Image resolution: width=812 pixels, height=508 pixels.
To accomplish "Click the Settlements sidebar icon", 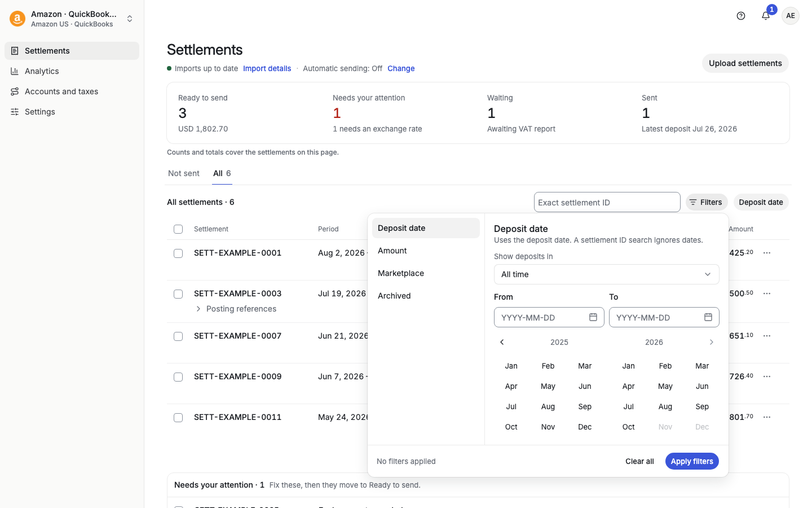I will click(x=15, y=51).
